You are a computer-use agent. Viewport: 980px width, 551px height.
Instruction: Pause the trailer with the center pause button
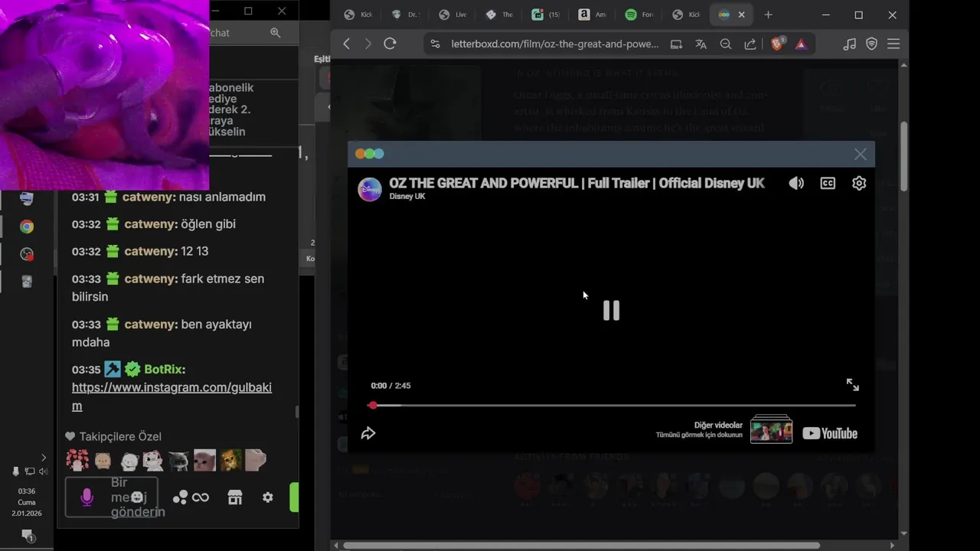tap(611, 310)
